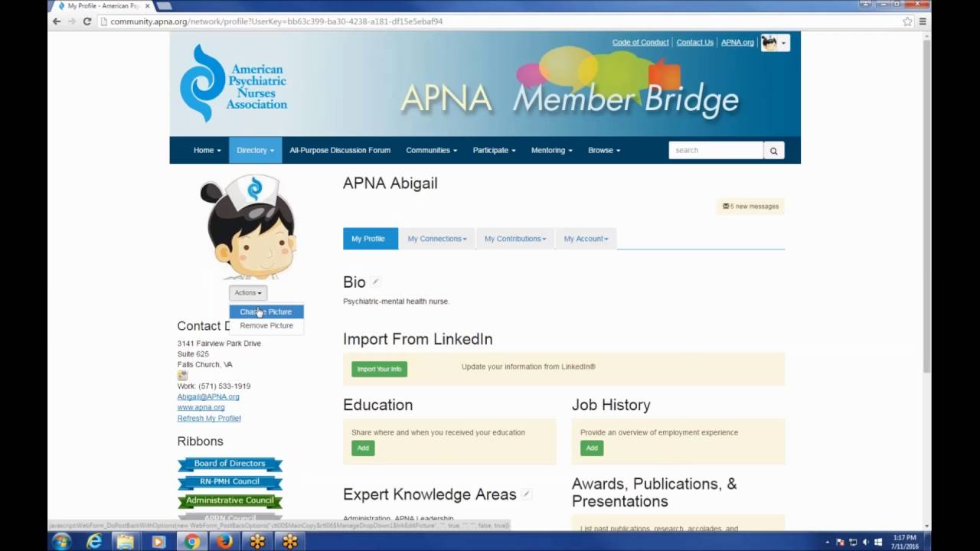This screenshot has width=980, height=551.
Task: Close the My Profile browser tab
Action: tap(148, 5)
